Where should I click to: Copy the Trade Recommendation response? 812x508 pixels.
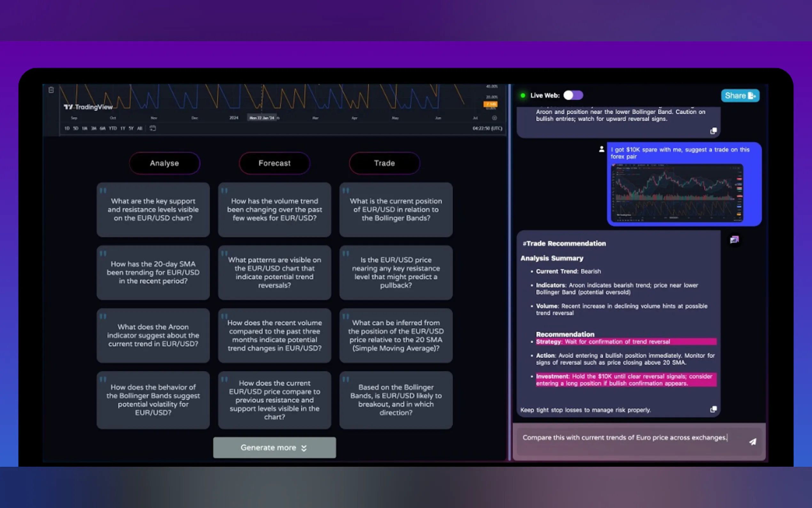pyautogui.click(x=713, y=409)
